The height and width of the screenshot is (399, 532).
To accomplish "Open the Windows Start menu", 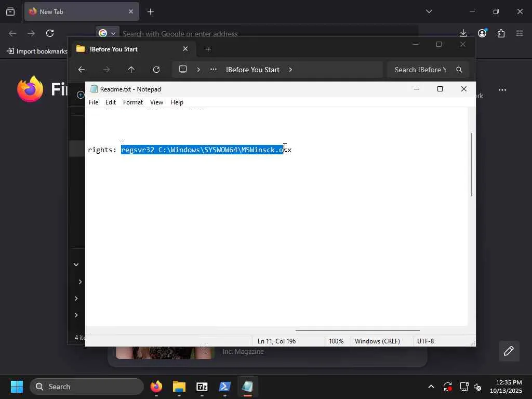I will coord(17,387).
